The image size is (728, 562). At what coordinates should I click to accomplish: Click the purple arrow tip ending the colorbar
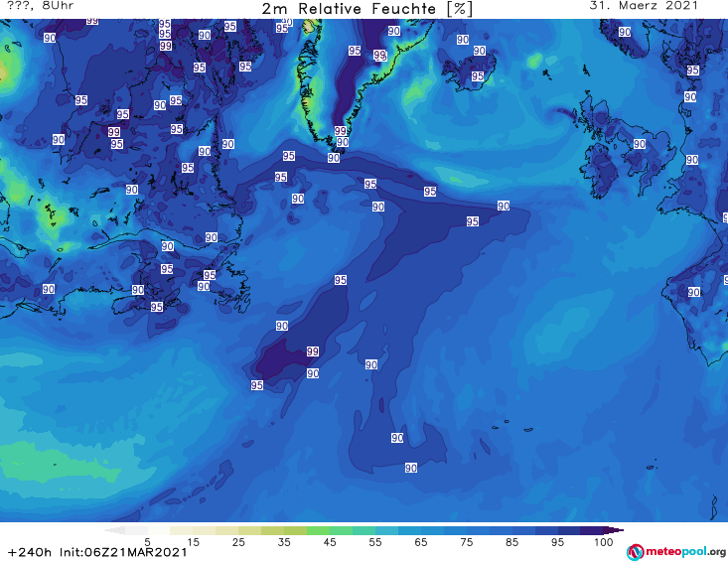coord(614,530)
